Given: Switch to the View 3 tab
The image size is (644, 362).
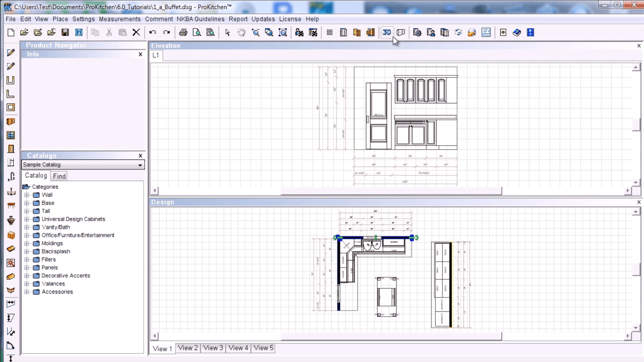Looking at the screenshot, I should (x=213, y=348).
